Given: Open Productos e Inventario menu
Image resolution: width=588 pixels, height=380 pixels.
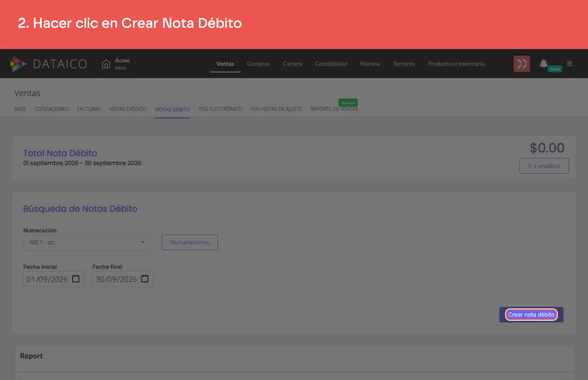Looking at the screenshot, I should 456,64.
